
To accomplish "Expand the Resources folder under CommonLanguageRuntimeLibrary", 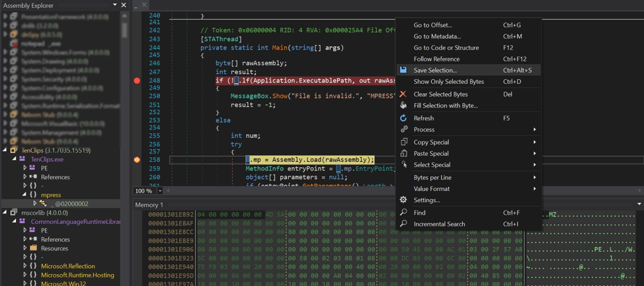I will click(x=25, y=248).
